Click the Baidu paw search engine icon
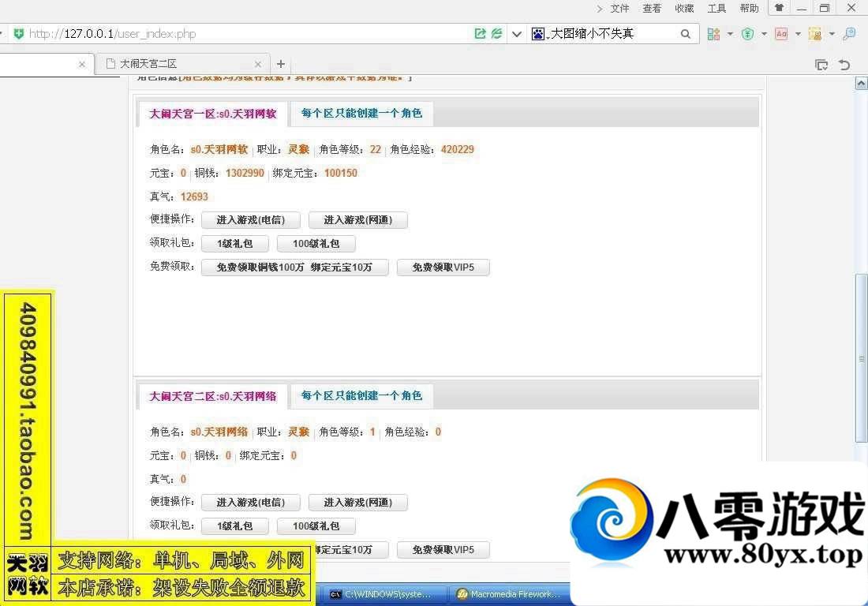Image resolution: width=868 pixels, height=606 pixels. (538, 34)
